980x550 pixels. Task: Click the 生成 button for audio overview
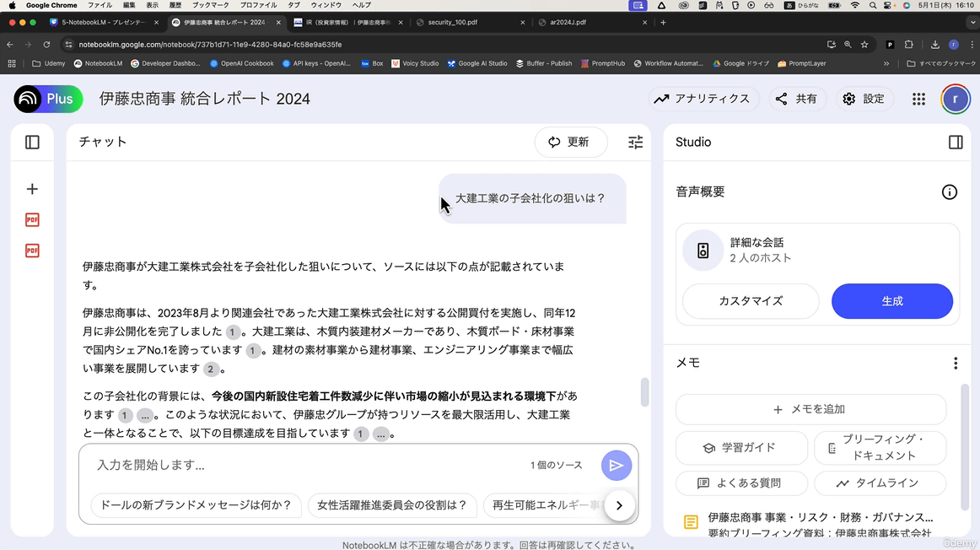891,301
